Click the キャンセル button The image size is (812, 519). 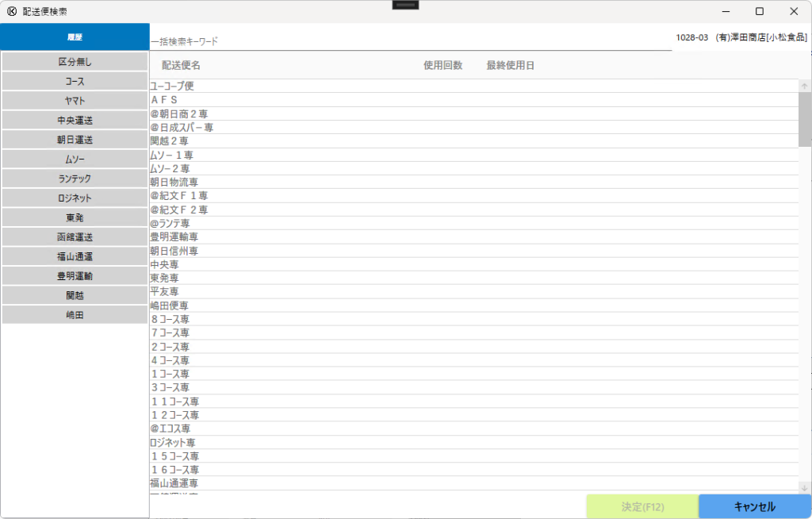pyautogui.click(x=755, y=506)
